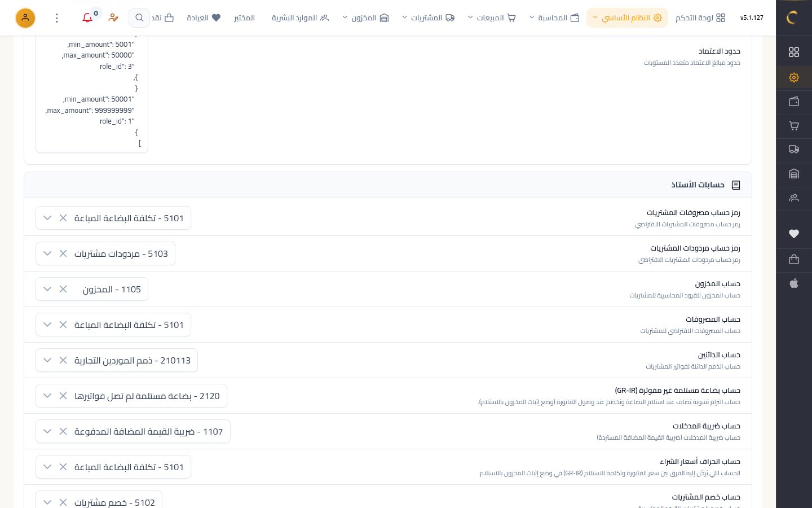Screen dimensions: 812x508
Task: Open the people HR sidebar icon
Action: [x=794, y=198]
